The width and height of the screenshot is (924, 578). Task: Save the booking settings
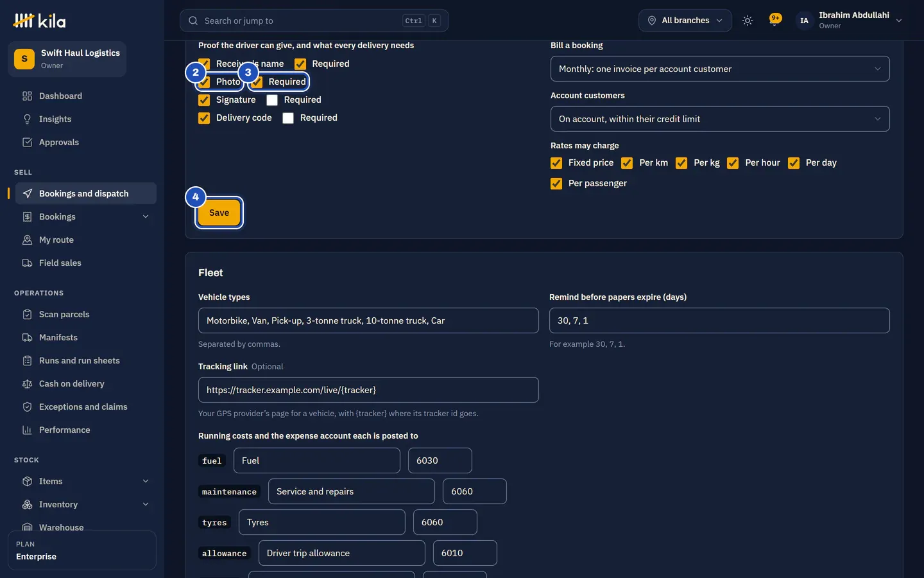pos(219,213)
